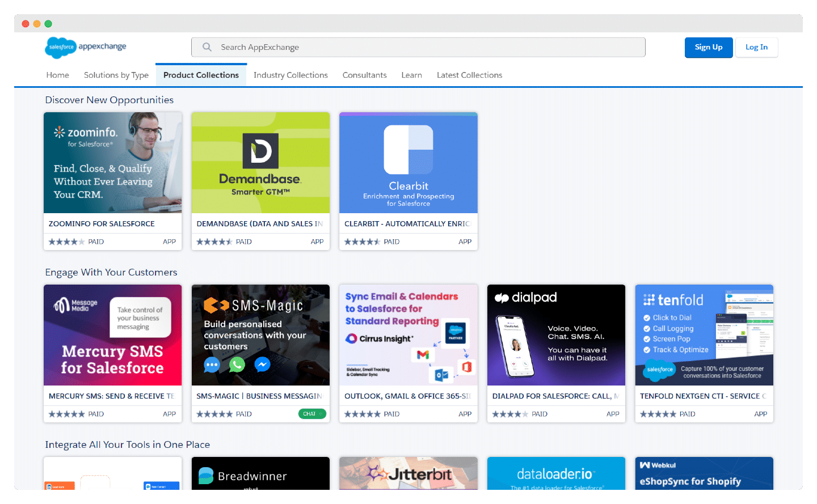Click the green CHAT badge
Image resolution: width=817 pixels, height=504 pixels.
click(312, 414)
